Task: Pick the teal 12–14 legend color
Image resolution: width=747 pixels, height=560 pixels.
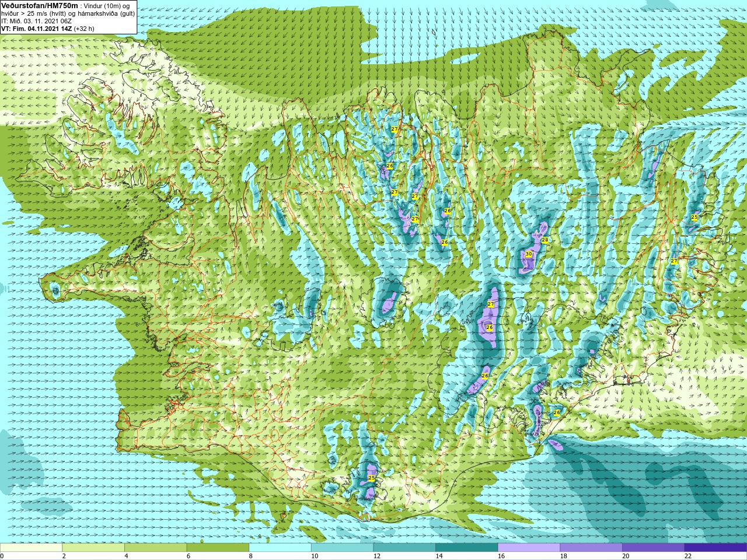Action: [x=404, y=548]
